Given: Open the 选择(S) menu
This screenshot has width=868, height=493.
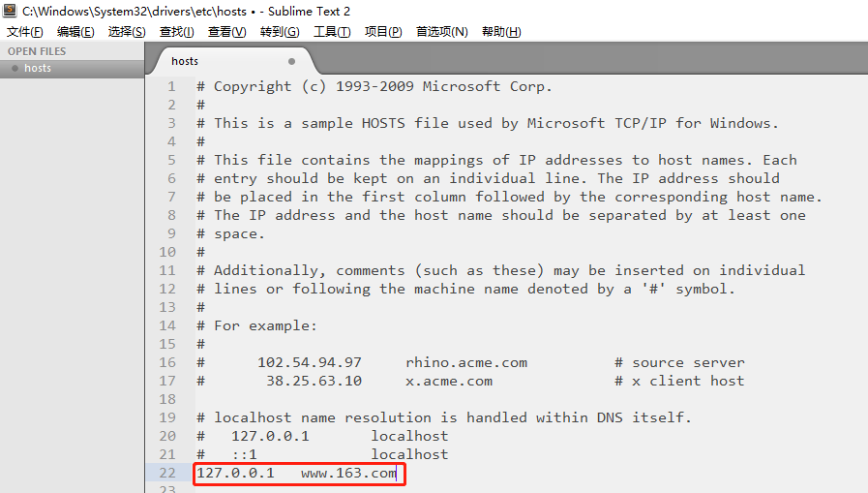Looking at the screenshot, I should click(127, 32).
